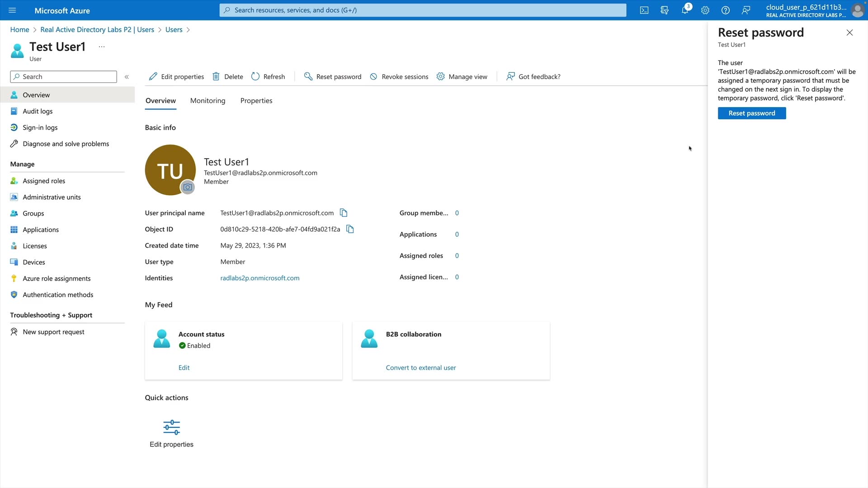
Task: Copy the Object ID value
Action: 350,229
